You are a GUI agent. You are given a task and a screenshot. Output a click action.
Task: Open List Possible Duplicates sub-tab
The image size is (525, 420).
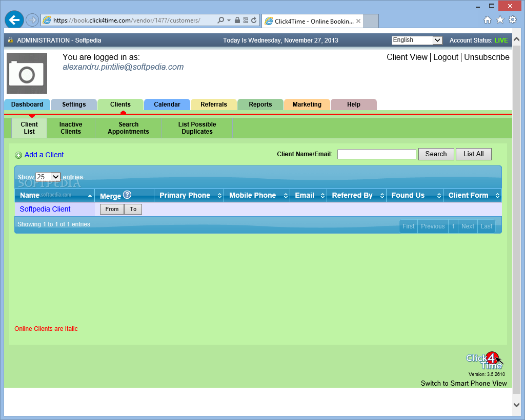click(x=197, y=128)
